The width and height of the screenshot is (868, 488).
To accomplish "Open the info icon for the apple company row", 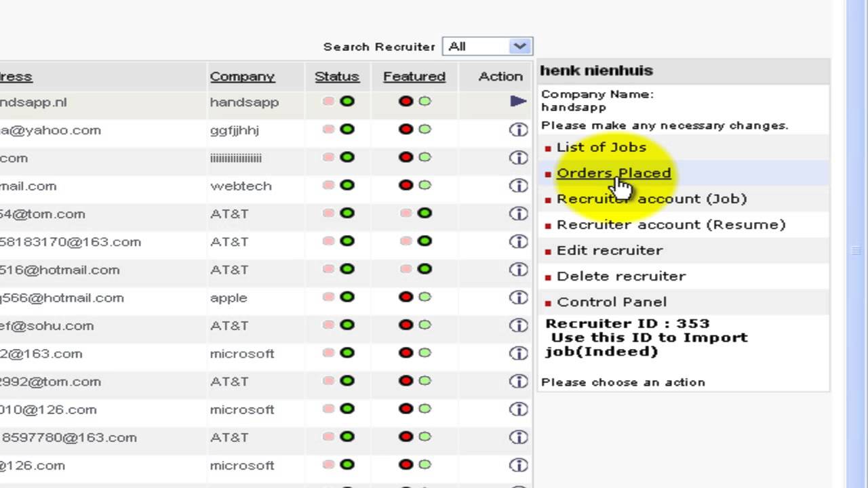I will 518,298.
